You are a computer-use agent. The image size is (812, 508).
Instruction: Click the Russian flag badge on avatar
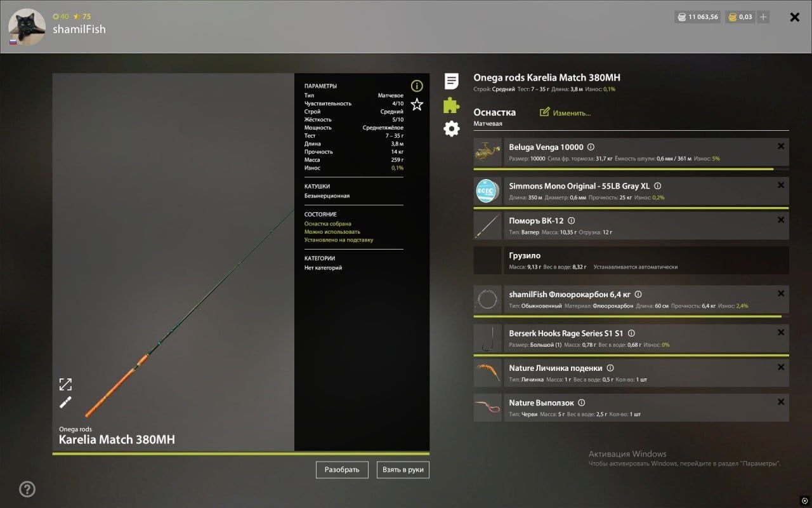click(x=13, y=42)
